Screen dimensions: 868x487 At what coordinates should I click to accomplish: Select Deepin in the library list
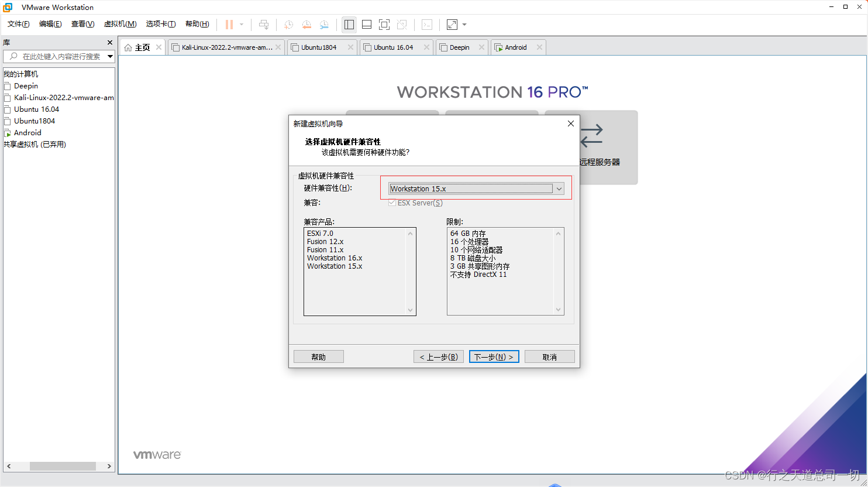(x=26, y=85)
